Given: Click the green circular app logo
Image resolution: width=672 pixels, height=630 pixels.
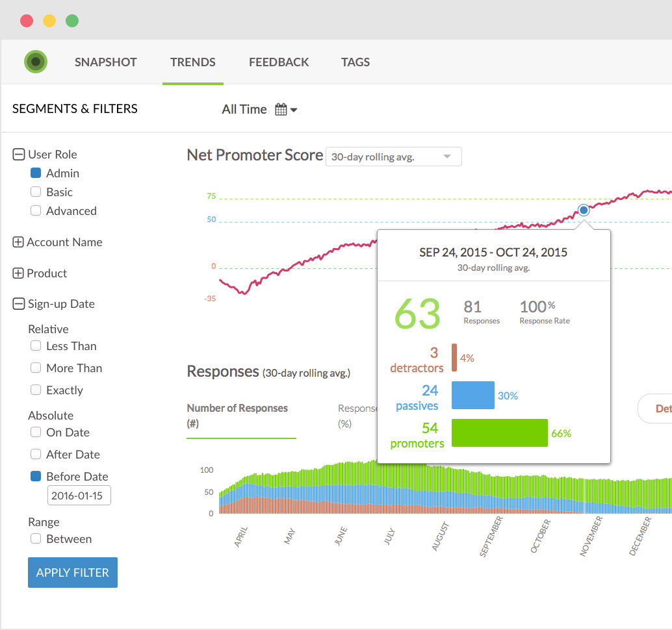Looking at the screenshot, I should pos(36,62).
